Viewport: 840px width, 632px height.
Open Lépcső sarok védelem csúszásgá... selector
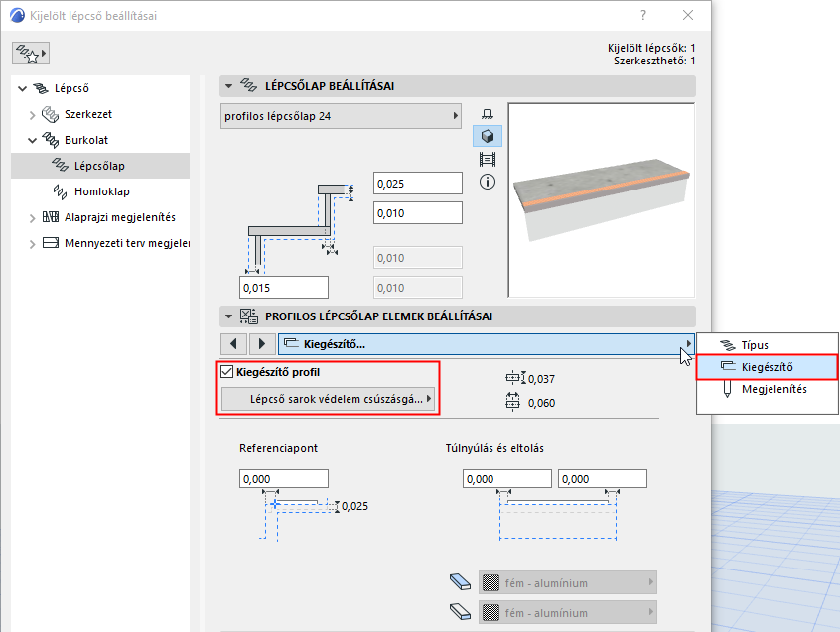coord(328,399)
